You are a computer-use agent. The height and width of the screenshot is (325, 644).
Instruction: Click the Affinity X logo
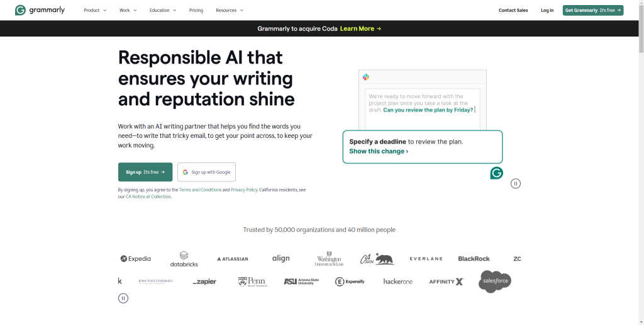447,282
